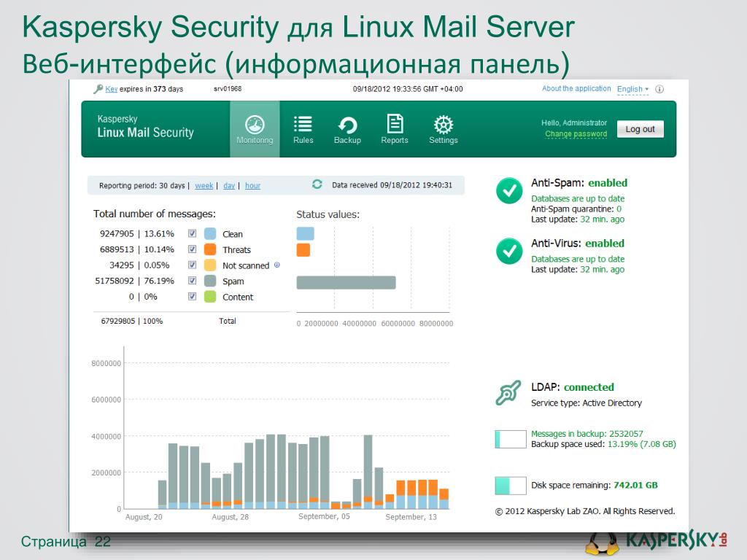
Task: Open About the application link
Action: [576, 88]
